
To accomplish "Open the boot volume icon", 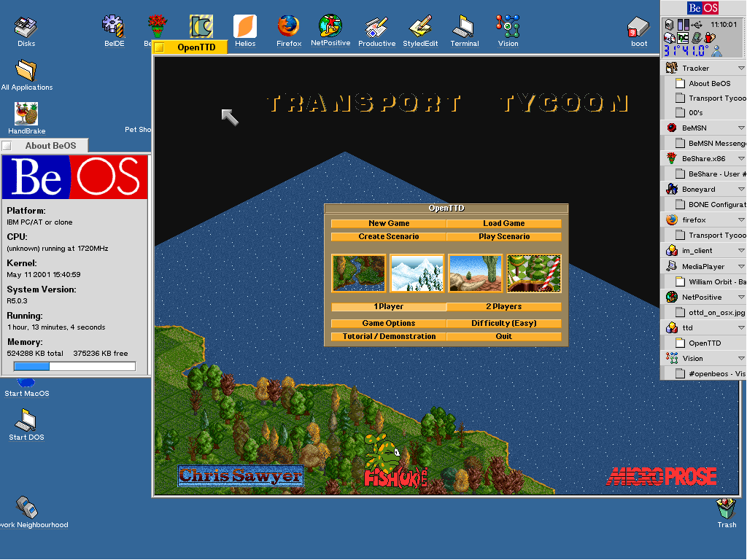I will pyautogui.click(x=638, y=32).
